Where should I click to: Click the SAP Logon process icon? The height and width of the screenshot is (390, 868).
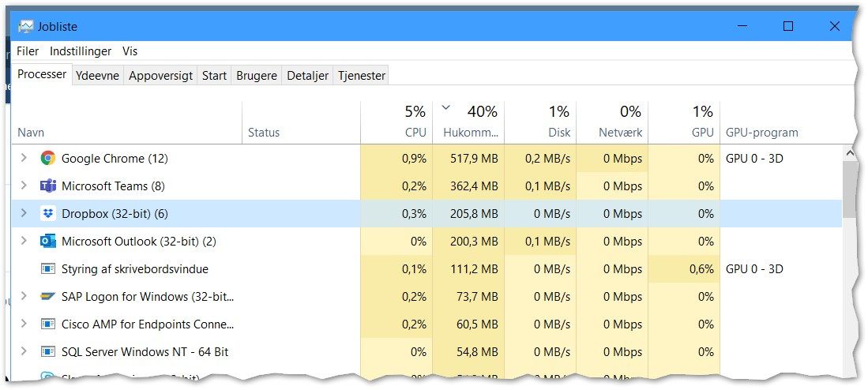pyautogui.click(x=48, y=297)
